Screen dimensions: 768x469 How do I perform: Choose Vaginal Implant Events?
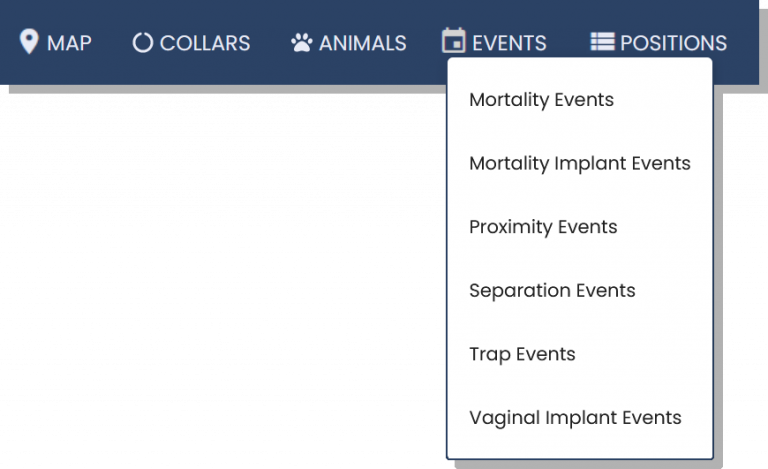[x=575, y=418]
